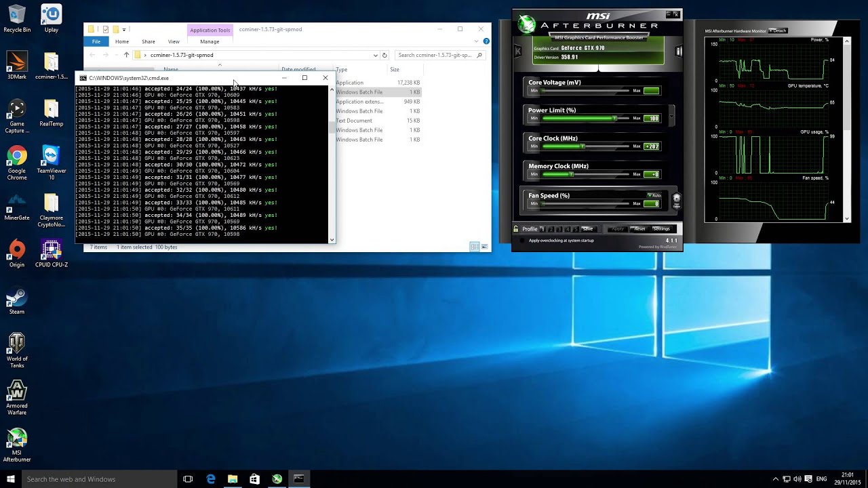Click the Up arrow in Explorer navigation
This screenshot has width=868, height=488.
click(x=126, y=55)
